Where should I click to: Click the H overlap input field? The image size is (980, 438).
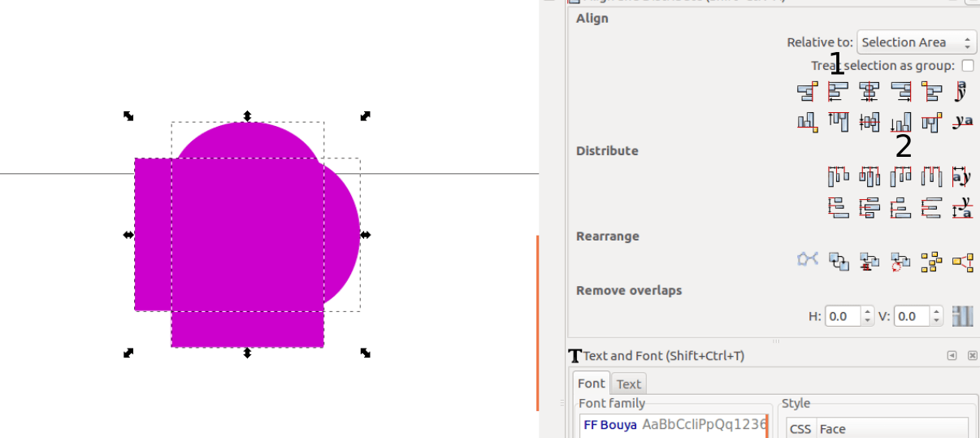pos(843,316)
